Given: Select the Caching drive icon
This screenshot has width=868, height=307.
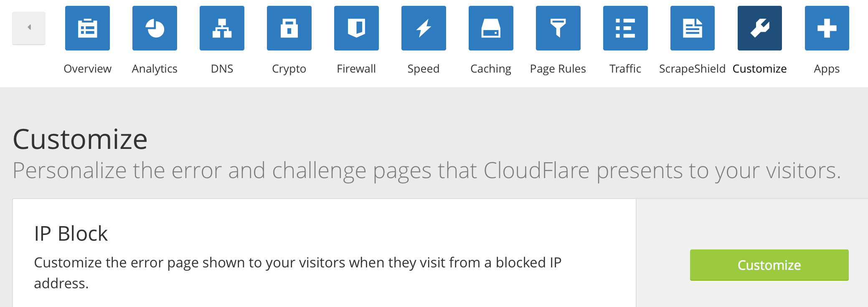Looking at the screenshot, I should [x=491, y=28].
